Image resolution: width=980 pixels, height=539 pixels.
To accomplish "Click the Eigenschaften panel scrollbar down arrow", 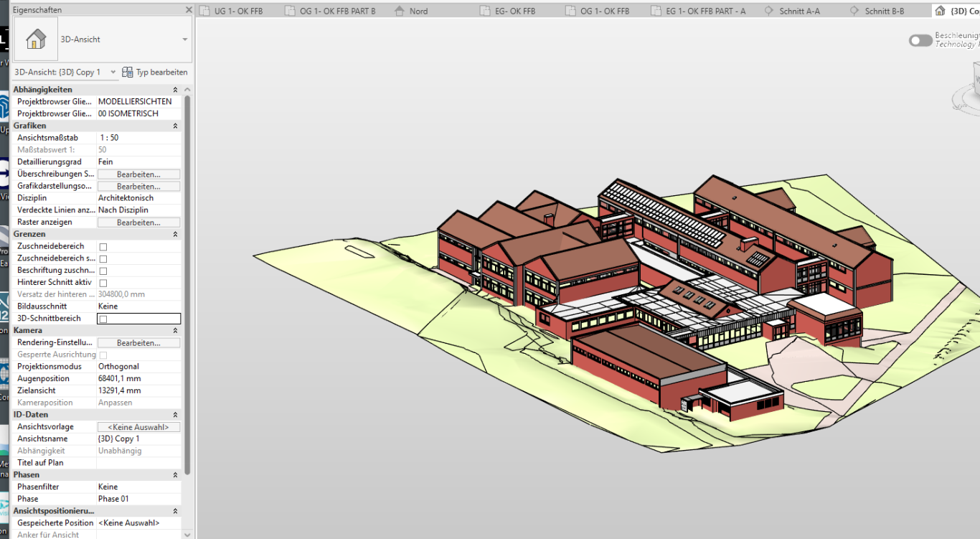I will (x=187, y=534).
